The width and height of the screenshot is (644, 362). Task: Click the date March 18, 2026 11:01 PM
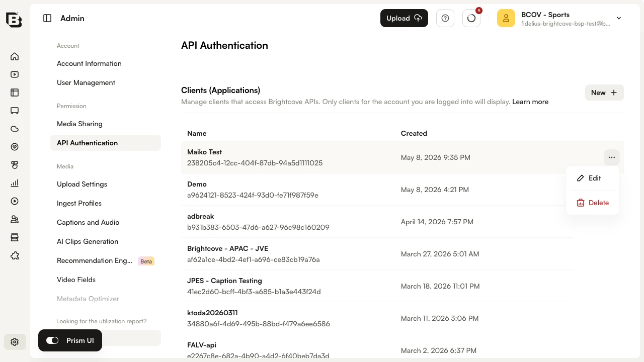pyautogui.click(x=440, y=286)
